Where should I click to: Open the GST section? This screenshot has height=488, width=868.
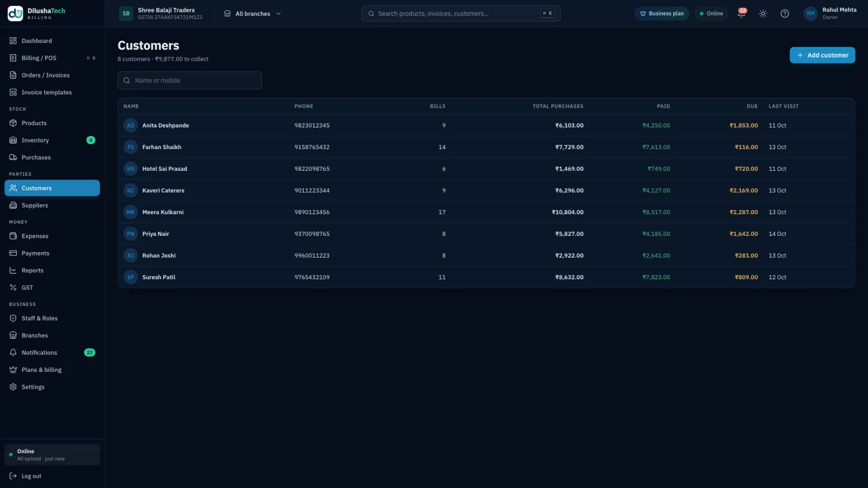click(x=52, y=287)
